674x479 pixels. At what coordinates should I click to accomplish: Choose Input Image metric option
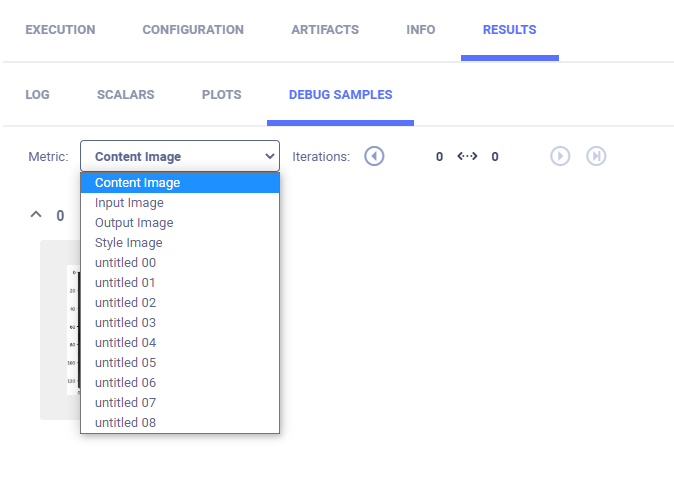[x=129, y=203]
